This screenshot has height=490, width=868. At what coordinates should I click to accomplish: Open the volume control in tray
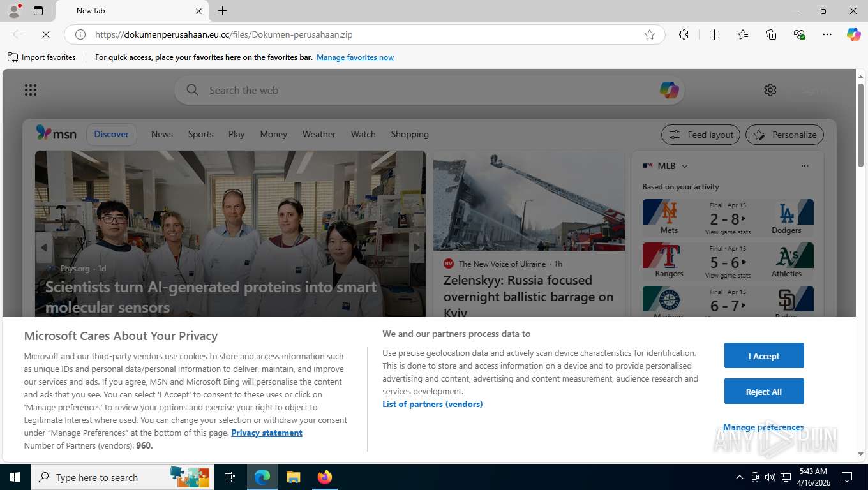point(770,477)
